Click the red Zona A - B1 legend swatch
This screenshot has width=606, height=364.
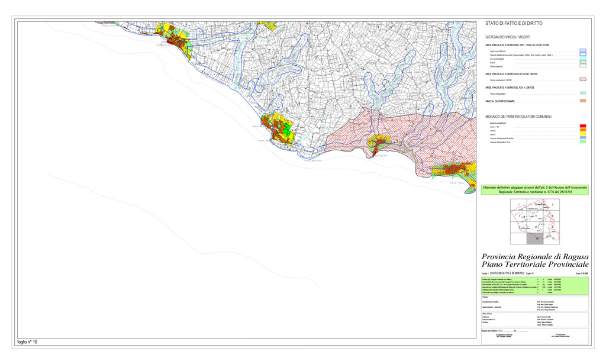coord(583,127)
